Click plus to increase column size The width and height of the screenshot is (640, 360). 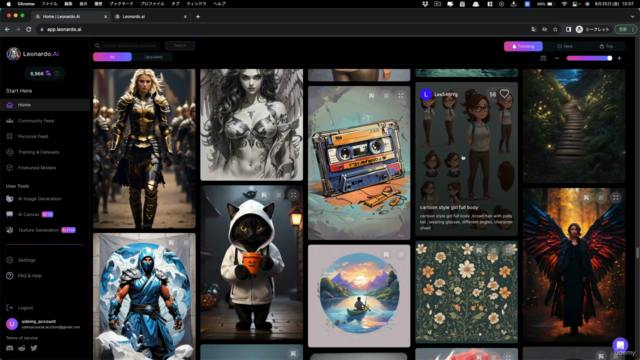click(x=619, y=58)
